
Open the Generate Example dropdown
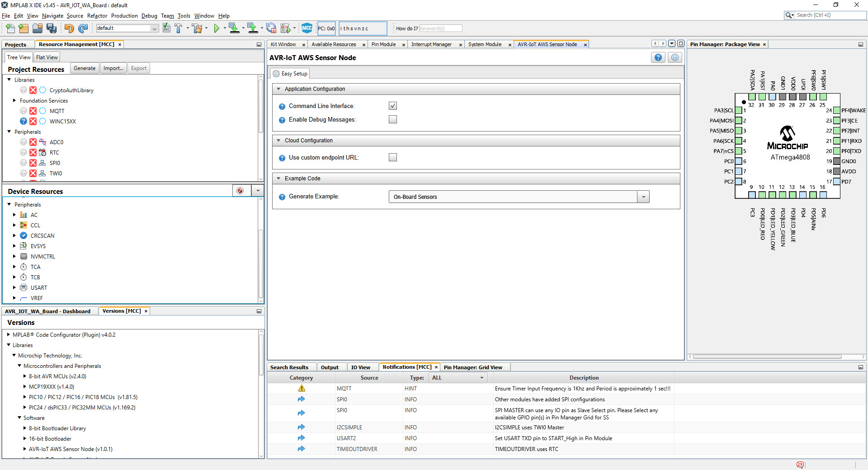pos(643,197)
